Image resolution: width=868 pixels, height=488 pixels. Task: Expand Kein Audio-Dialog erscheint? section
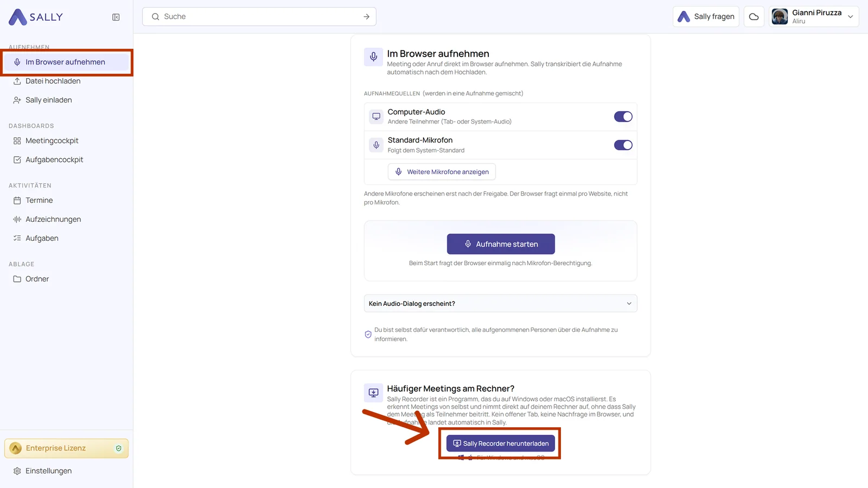[500, 304]
